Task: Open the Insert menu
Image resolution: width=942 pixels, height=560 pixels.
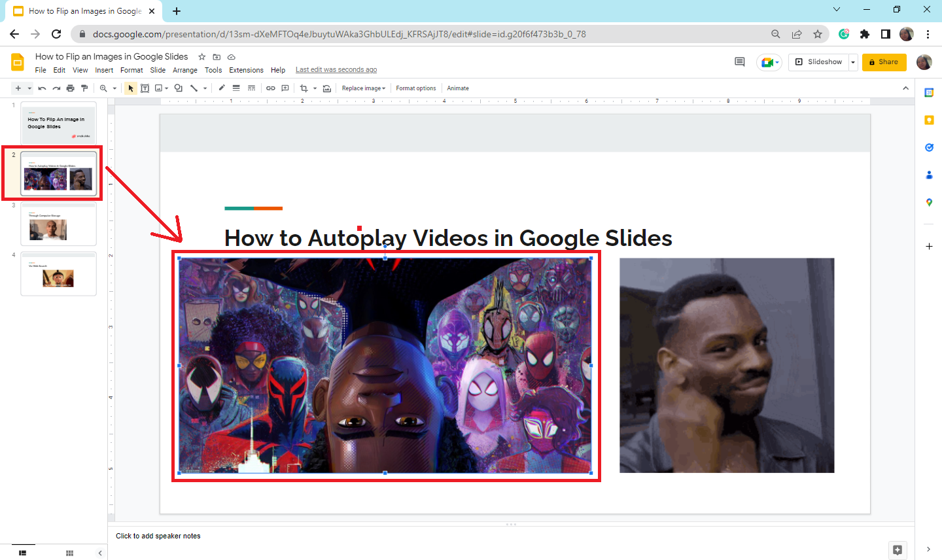Action: [x=104, y=70]
